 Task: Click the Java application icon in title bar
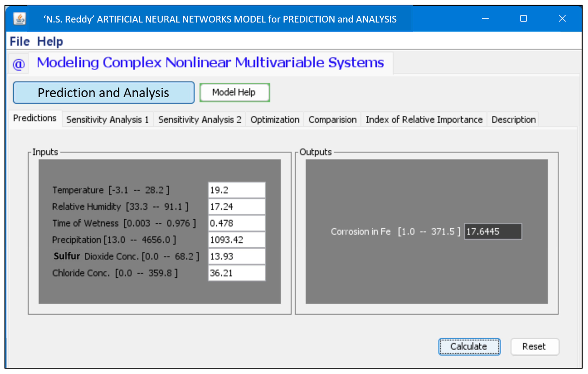[20, 19]
